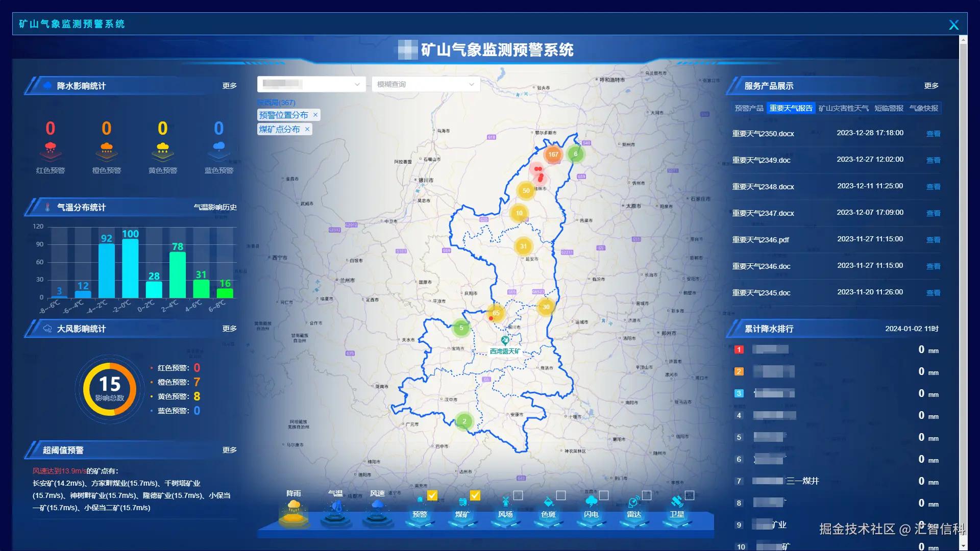980x551 pixels.
Task: Click 更多 in 降水影响统计 panel
Action: click(229, 86)
